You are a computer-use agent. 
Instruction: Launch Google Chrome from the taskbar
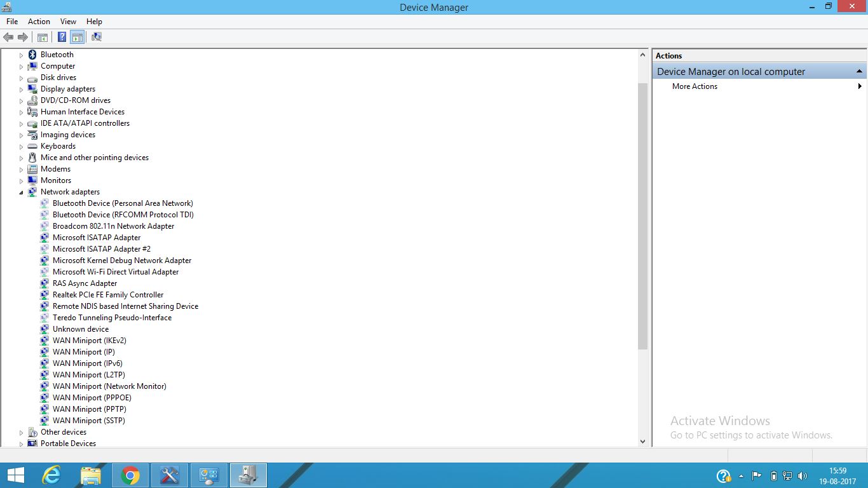tap(130, 475)
